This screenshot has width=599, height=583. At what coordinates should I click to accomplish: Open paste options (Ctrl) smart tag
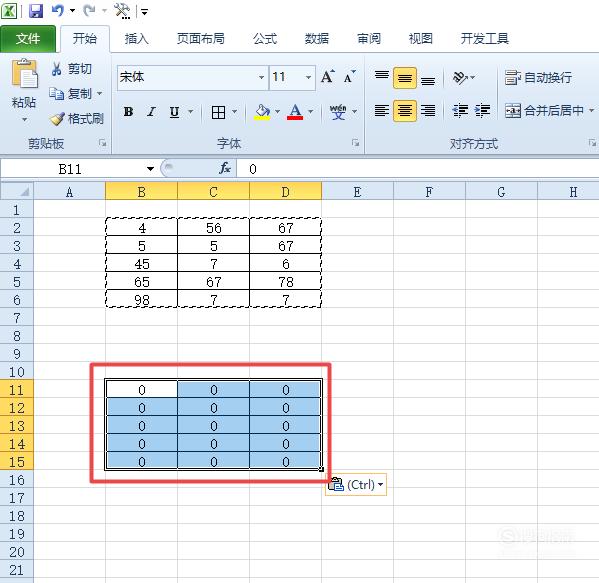coord(356,484)
